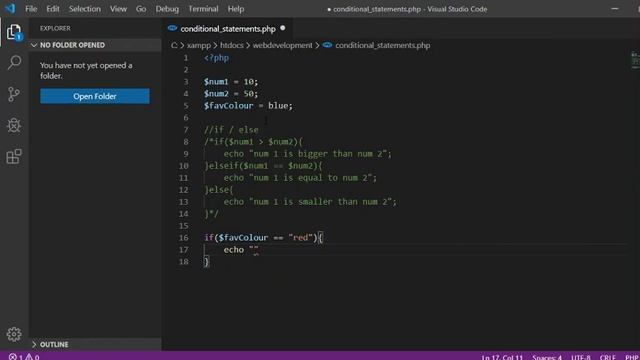The height and width of the screenshot is (360, 640).
Task: Click the echo statement on line 17
Action: 241,250
